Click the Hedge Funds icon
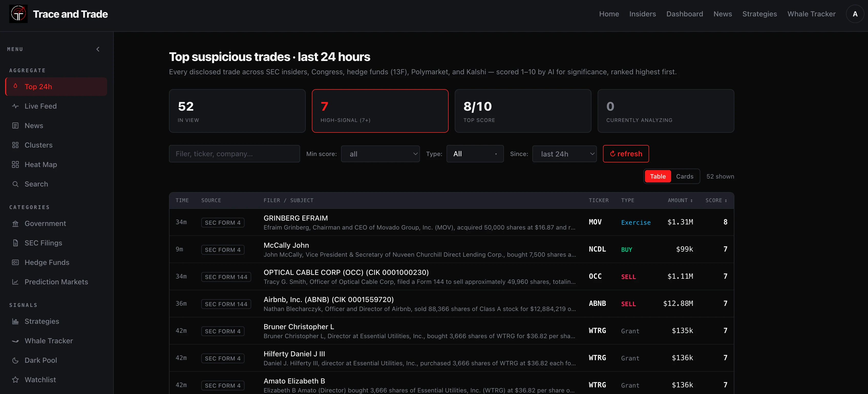 click(x=16, y=262)
